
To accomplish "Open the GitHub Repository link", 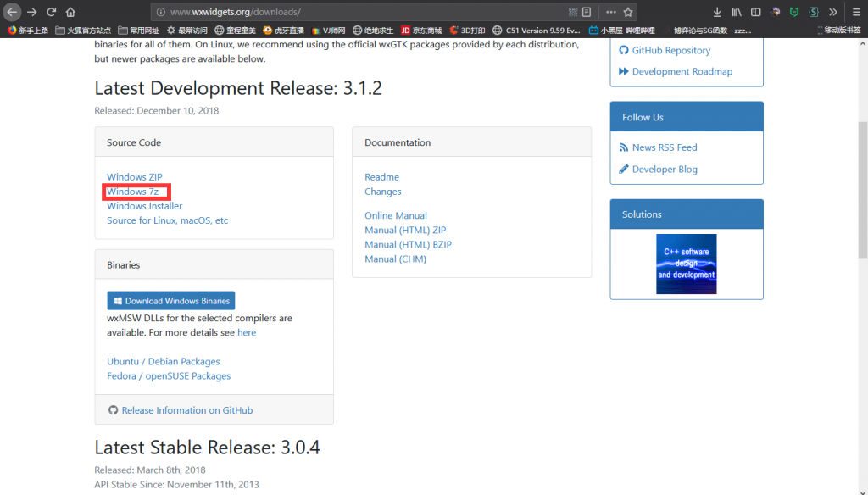I will 671,50.
